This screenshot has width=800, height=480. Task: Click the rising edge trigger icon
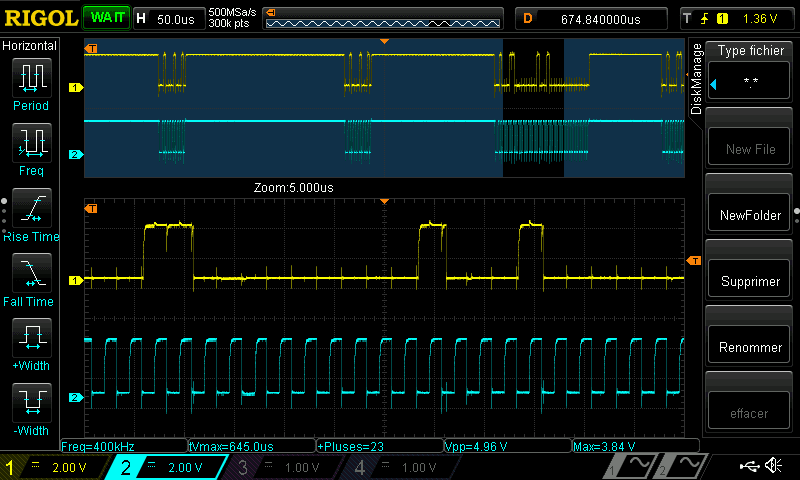point(705,19)
